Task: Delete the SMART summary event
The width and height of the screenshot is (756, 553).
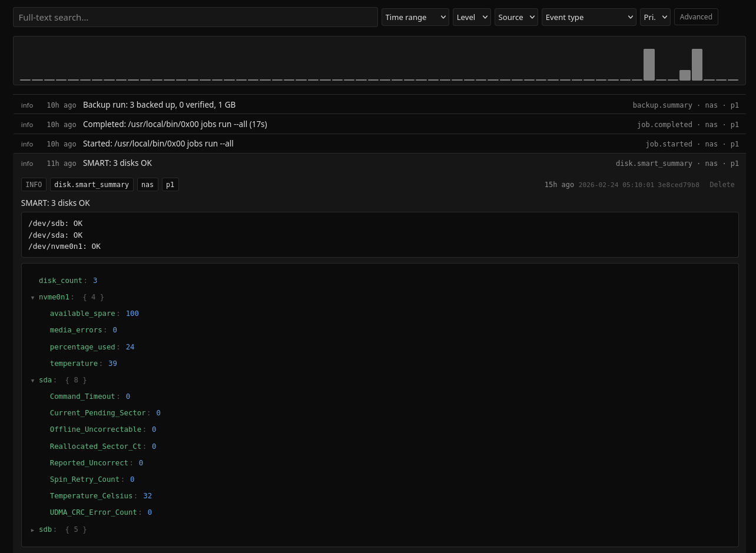Action: pos(721,185)
